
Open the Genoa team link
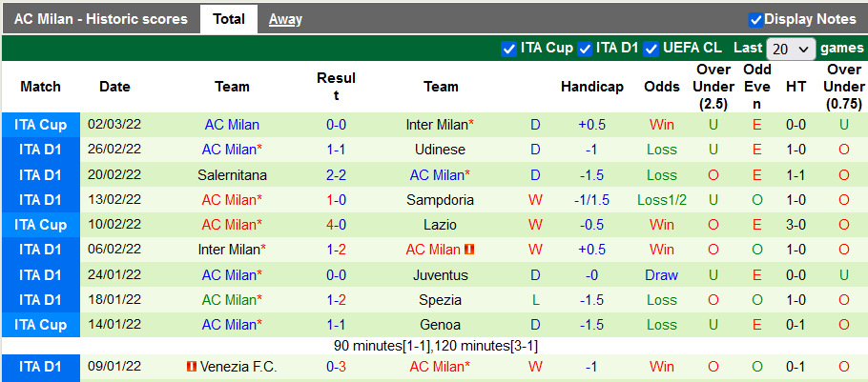[440, 325]
